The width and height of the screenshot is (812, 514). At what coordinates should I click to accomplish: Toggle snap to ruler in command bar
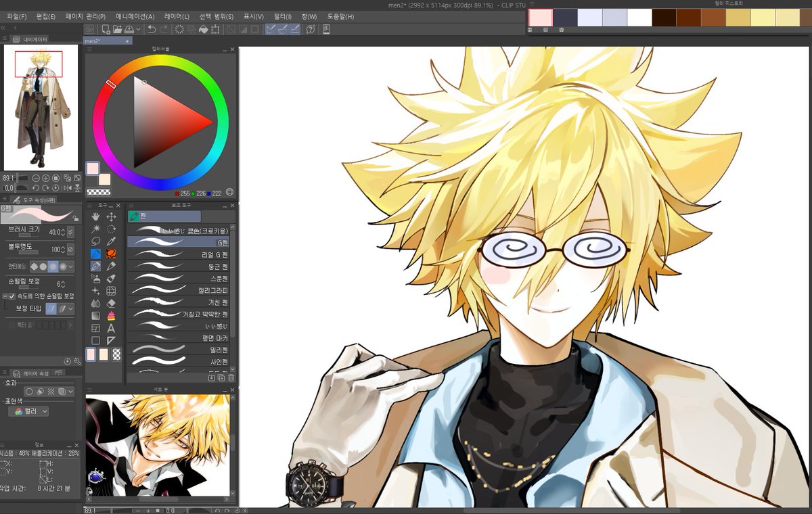271,29
